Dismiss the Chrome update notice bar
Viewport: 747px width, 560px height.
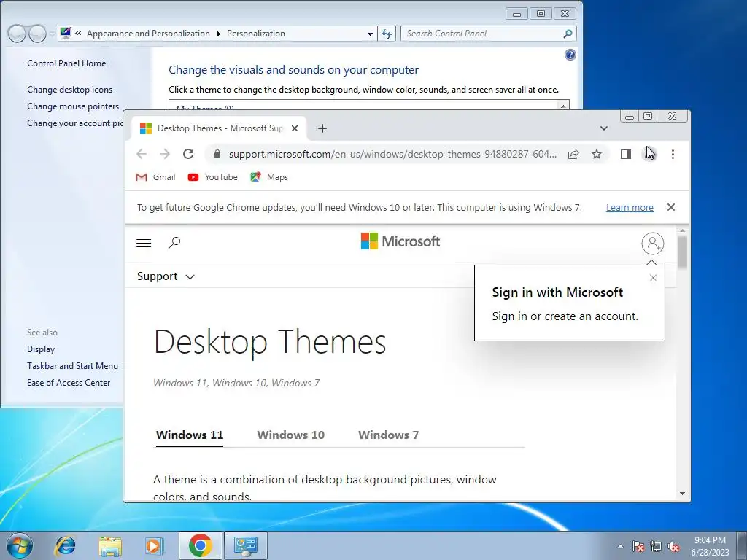click(x=671, y=207)
